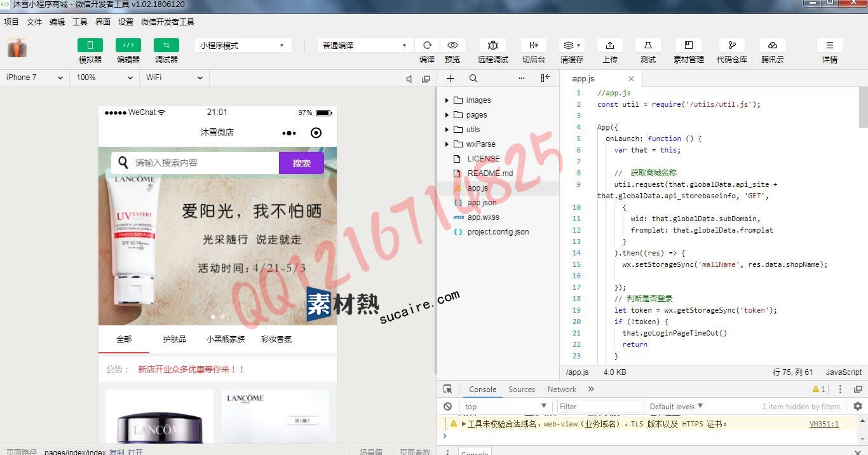Open the 小程序模式 mode dropdown
The width and height of the screenshot is (868, 455).
[243, 46]
